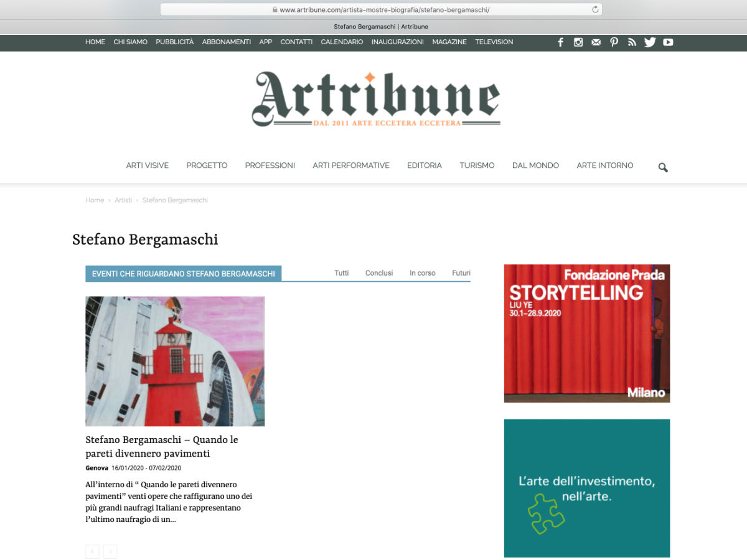Open the Pinterest icon
Image resolution: width=747 pixels, height=560 pixels.
tap(614, 42)
